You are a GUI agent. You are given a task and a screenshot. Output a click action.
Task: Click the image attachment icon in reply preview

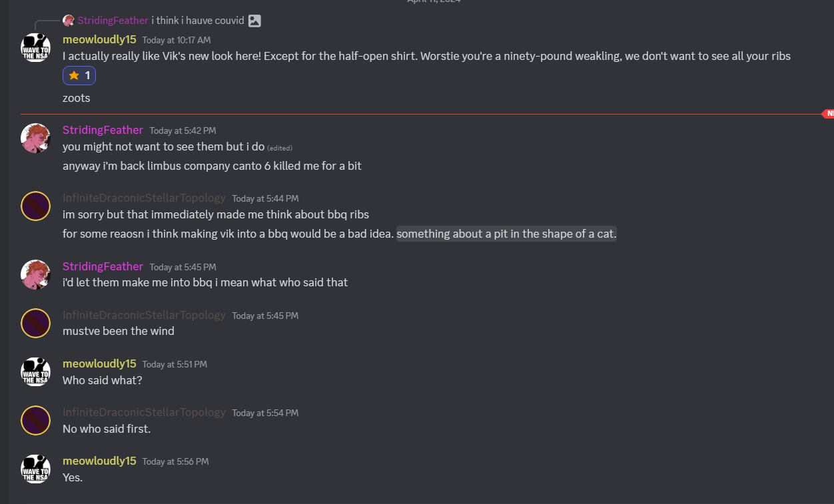tap(254, 21)
